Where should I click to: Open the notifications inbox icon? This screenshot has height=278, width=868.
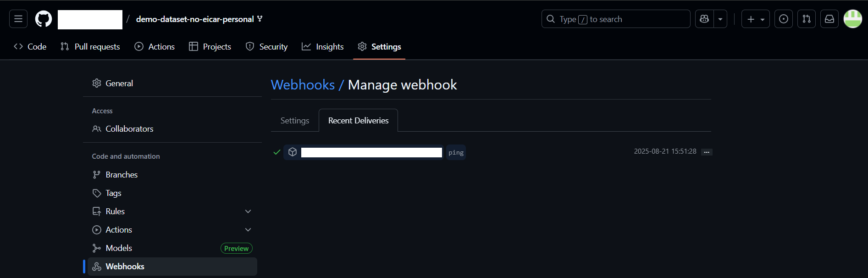point(829,19)
